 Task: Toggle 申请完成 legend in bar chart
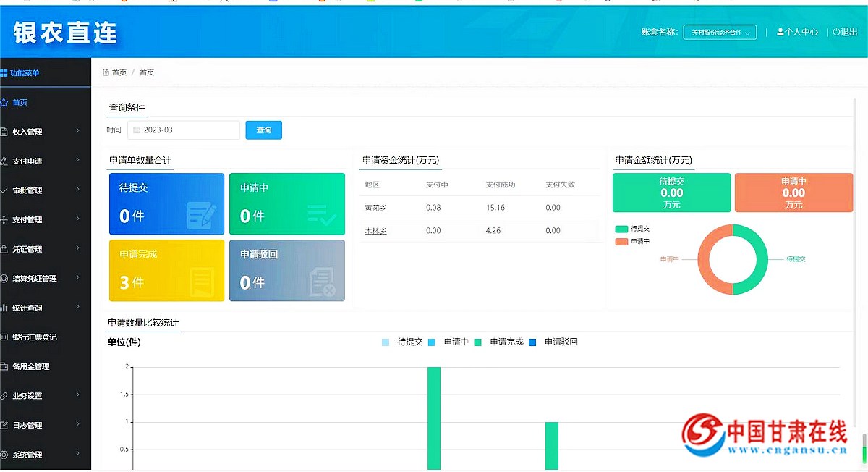(498, 342)
